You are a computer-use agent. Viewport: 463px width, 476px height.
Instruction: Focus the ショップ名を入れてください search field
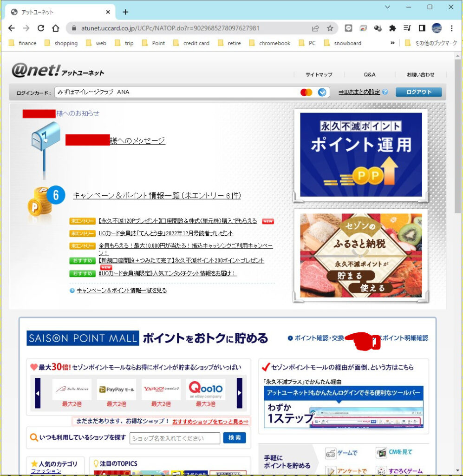click(x=175, y=438)
